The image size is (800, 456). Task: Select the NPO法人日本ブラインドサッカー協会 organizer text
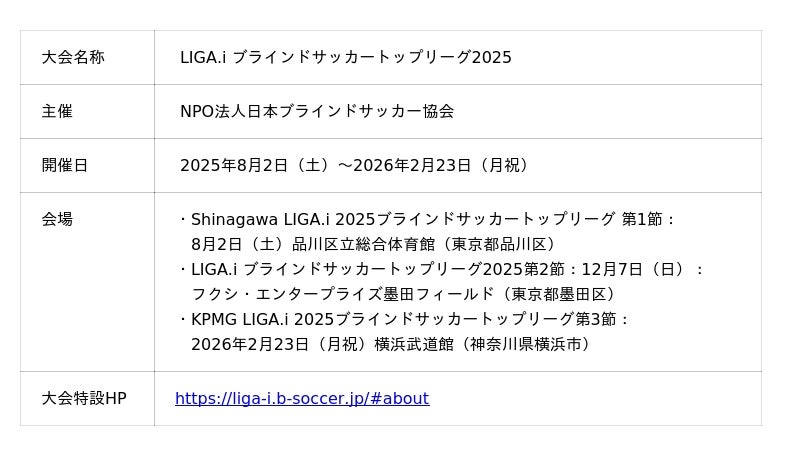tap(316, 112)
